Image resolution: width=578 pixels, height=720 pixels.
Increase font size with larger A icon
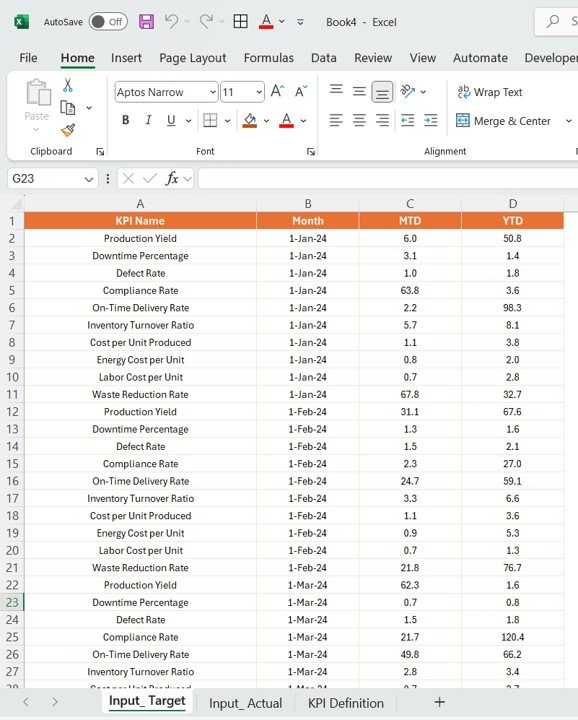click(277, 91)
